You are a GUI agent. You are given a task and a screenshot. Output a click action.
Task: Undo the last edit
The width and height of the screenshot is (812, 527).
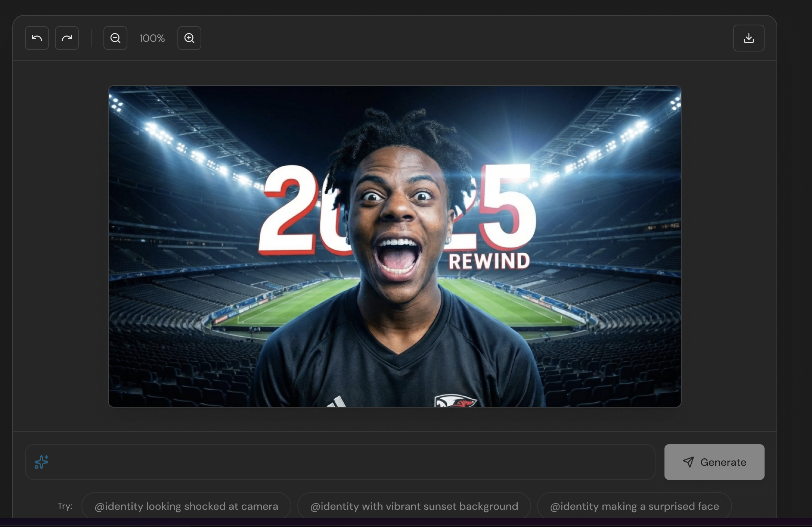pos(37,38)
